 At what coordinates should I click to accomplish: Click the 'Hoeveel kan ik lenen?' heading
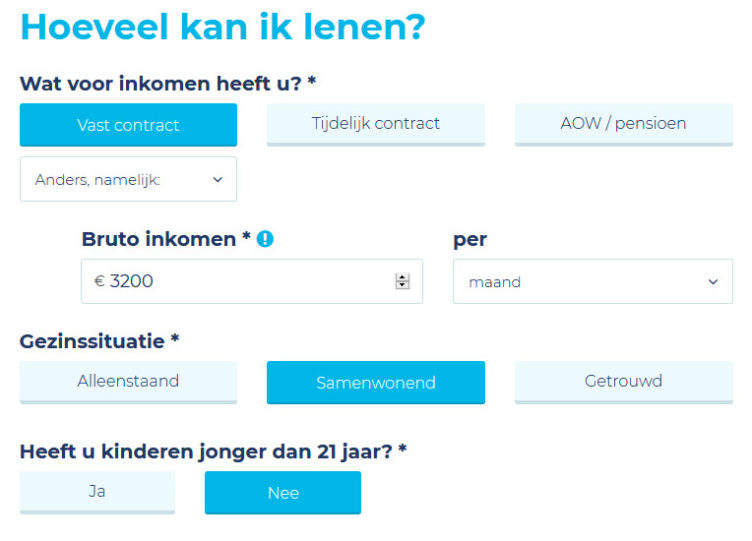pyautogui.click(x=222, y=27)
